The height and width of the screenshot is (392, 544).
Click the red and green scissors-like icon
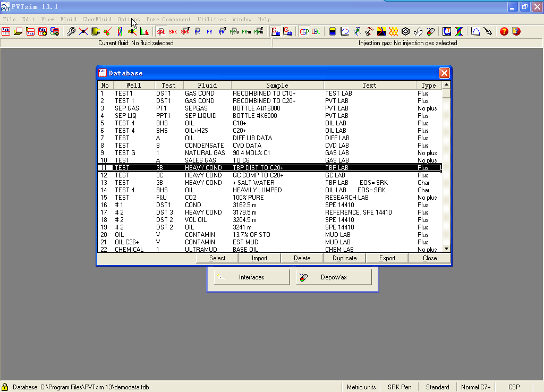[107, 31]
